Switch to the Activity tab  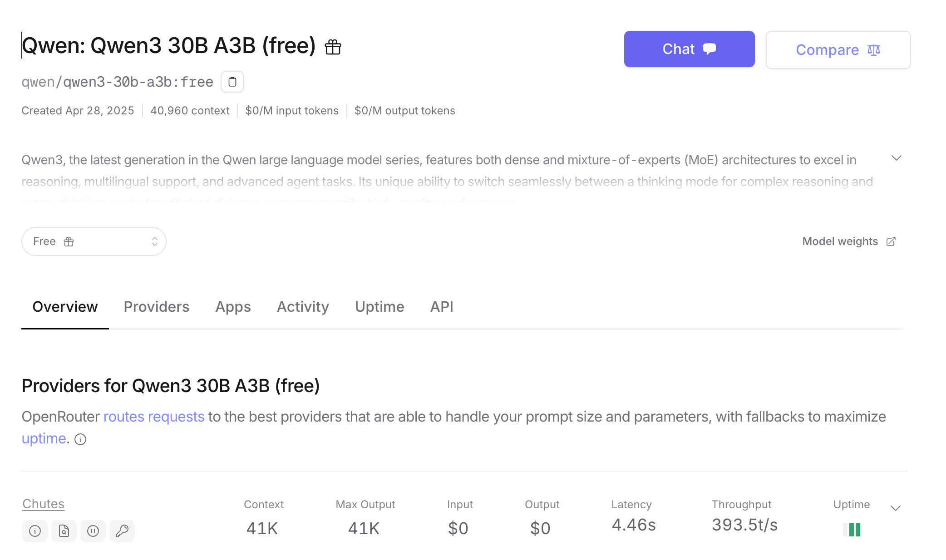point(303,307)
